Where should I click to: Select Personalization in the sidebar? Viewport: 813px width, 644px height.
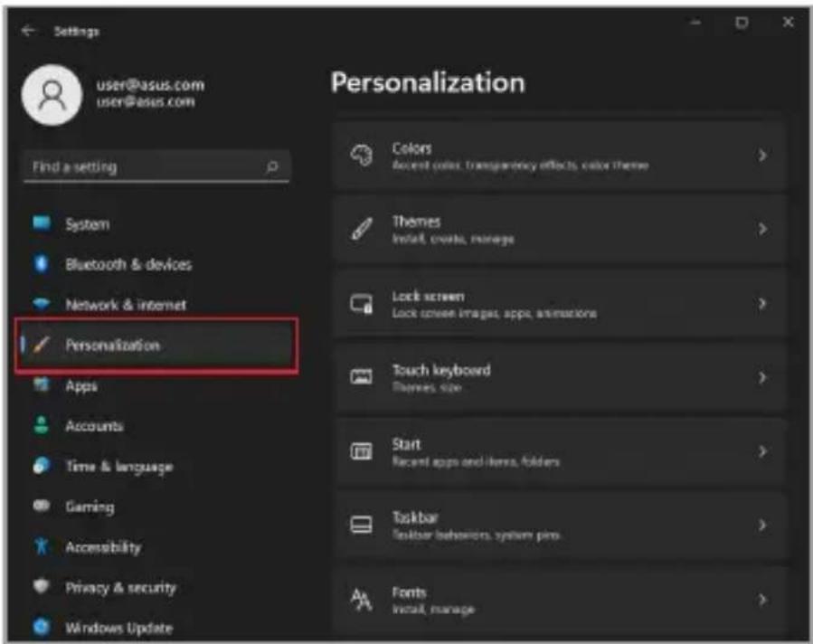coord(112,346)
